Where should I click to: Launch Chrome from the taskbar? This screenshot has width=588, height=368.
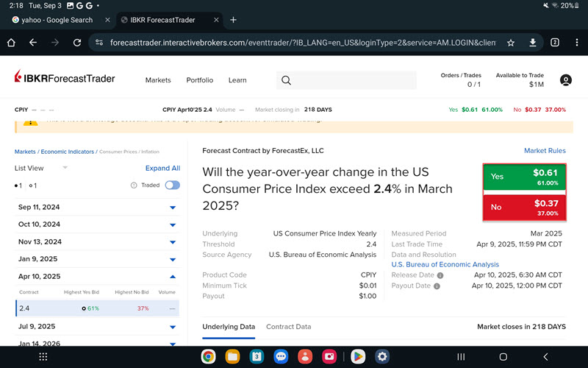pyautogui.click(x=208, y=357)
